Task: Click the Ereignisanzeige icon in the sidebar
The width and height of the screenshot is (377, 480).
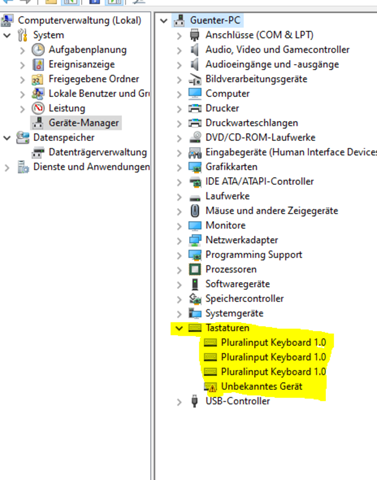Action: click(38, 64)
